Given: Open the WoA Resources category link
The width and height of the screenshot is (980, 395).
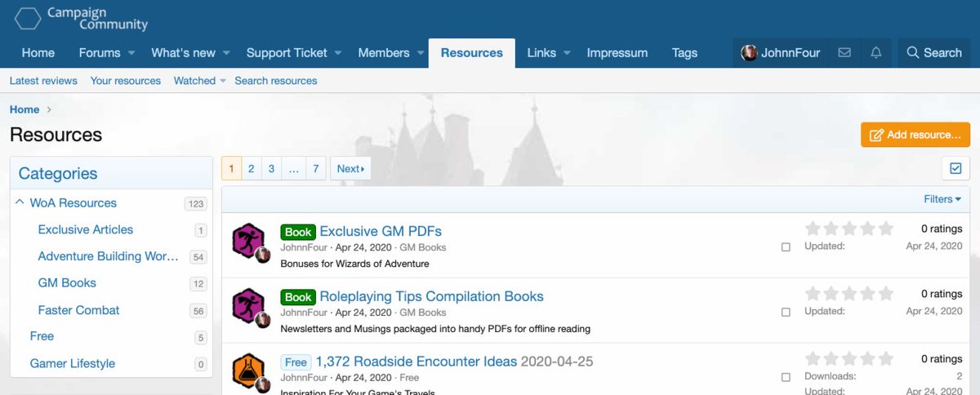Looking at the screenshot, I should (73, 202).
